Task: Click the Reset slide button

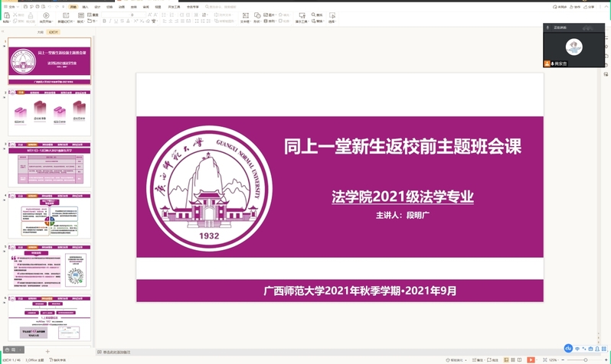Action: [93, 15]
